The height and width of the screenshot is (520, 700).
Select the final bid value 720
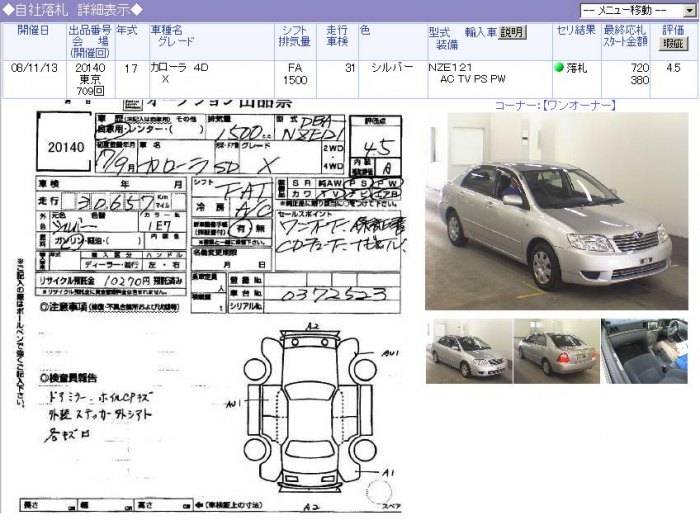[640, 68]
